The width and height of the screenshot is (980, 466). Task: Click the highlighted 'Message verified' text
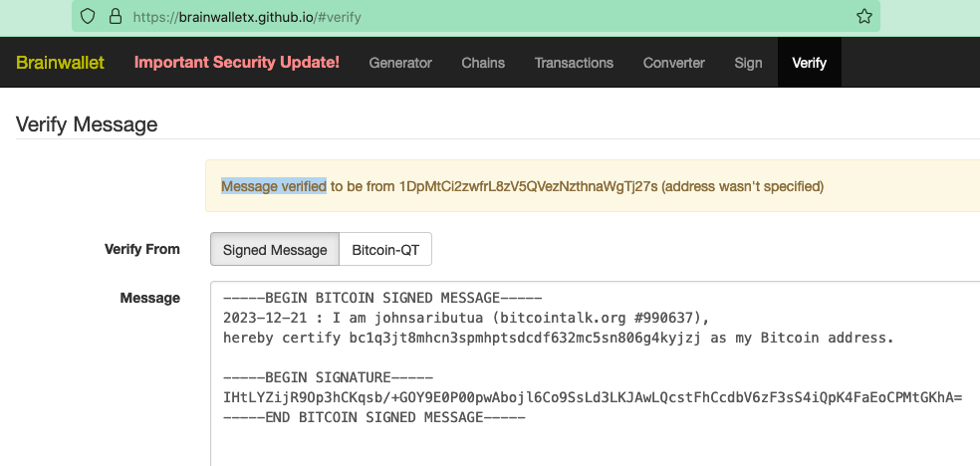pos(274,186)
